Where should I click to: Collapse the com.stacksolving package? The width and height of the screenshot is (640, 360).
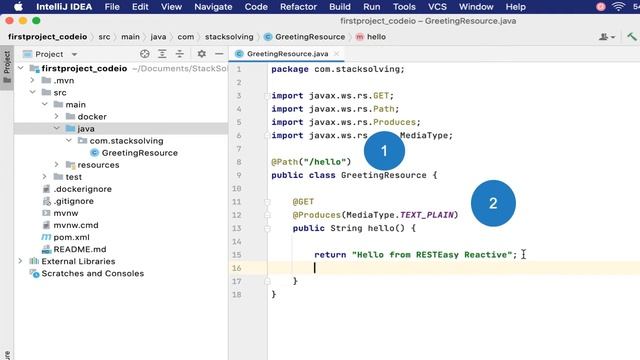[x=69, y=140]
